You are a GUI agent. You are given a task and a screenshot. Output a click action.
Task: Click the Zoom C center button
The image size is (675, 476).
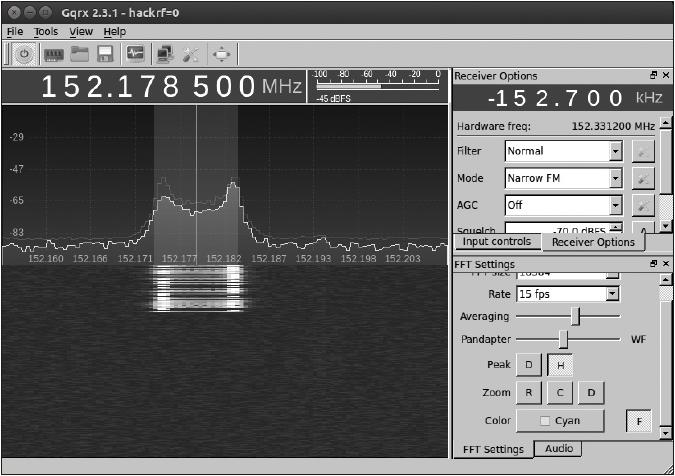560,393
